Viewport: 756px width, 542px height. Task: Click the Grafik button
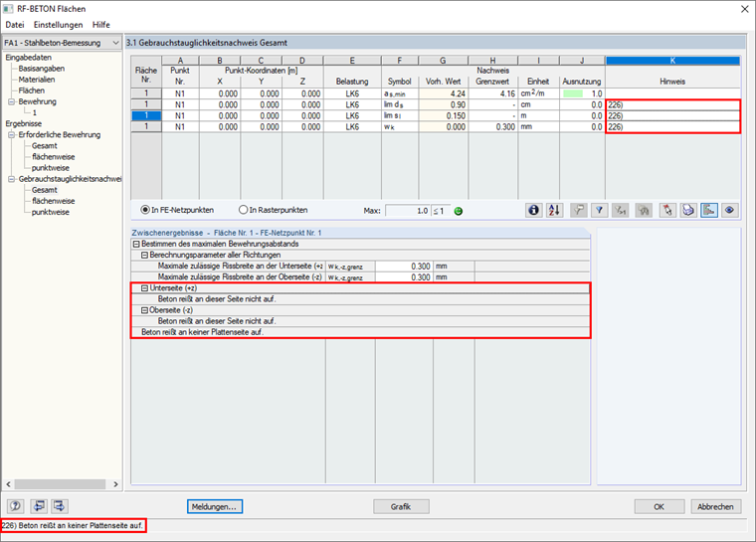tap(401, 506)
